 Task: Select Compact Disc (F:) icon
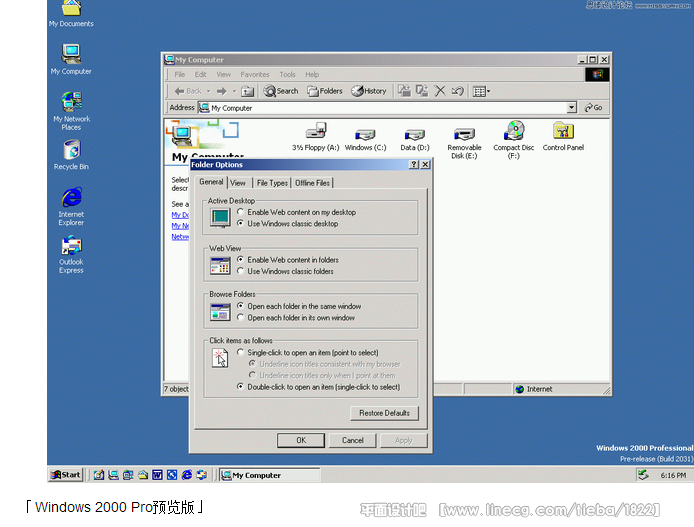(514, 139)
